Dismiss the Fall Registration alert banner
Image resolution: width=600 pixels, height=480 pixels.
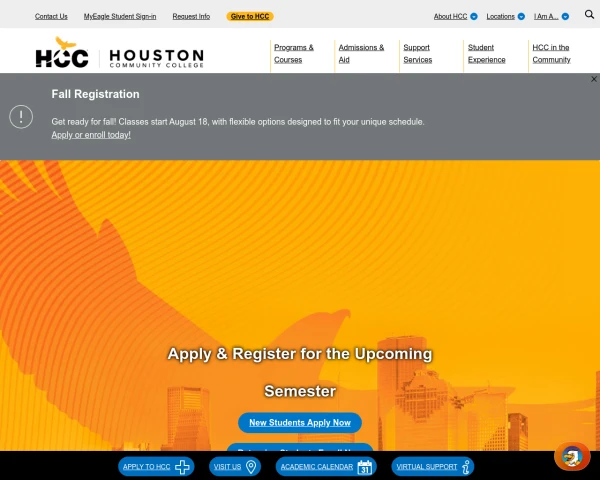594,79
